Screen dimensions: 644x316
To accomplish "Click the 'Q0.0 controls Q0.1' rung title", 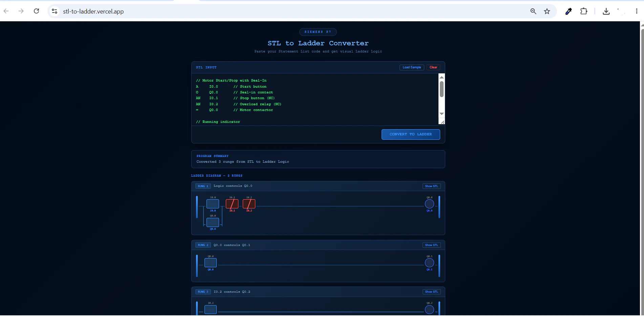I will tap(232, 245).
